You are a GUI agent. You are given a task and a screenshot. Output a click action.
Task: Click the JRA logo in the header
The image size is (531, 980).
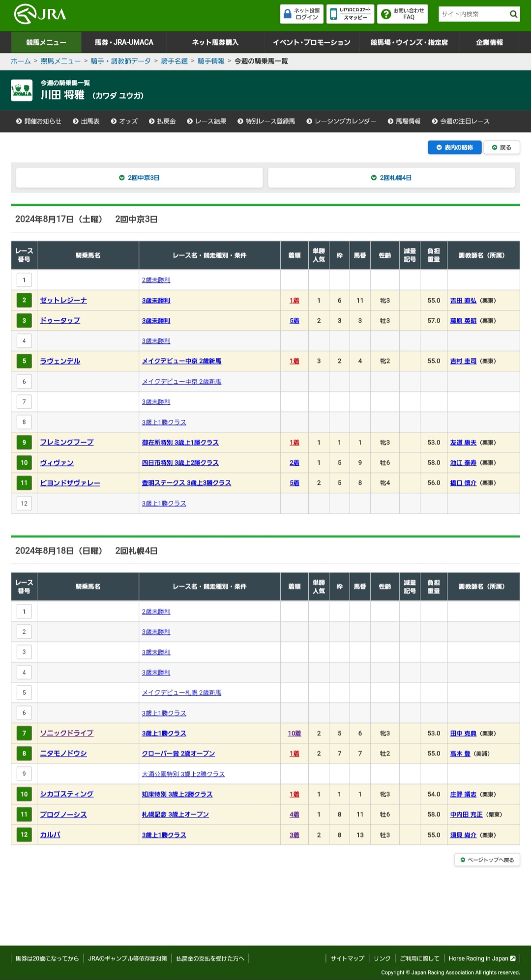tap(40, 14)
